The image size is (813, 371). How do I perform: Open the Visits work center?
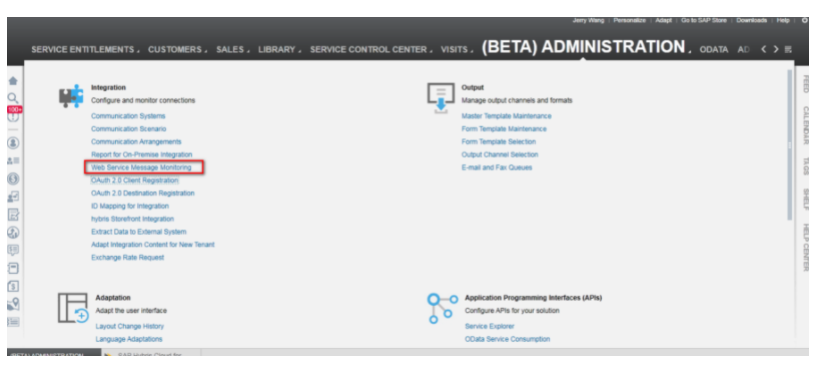point(454,50)
